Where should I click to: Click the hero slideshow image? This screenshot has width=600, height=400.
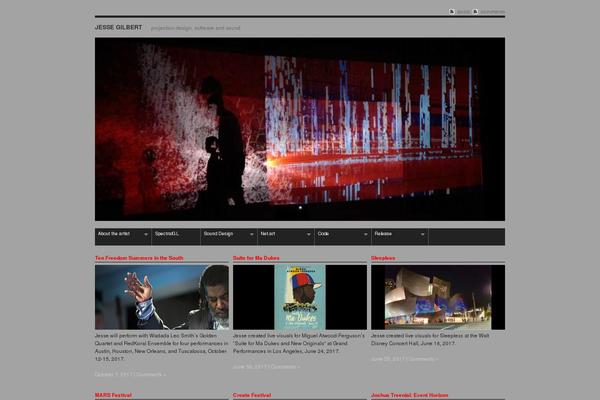300,129
